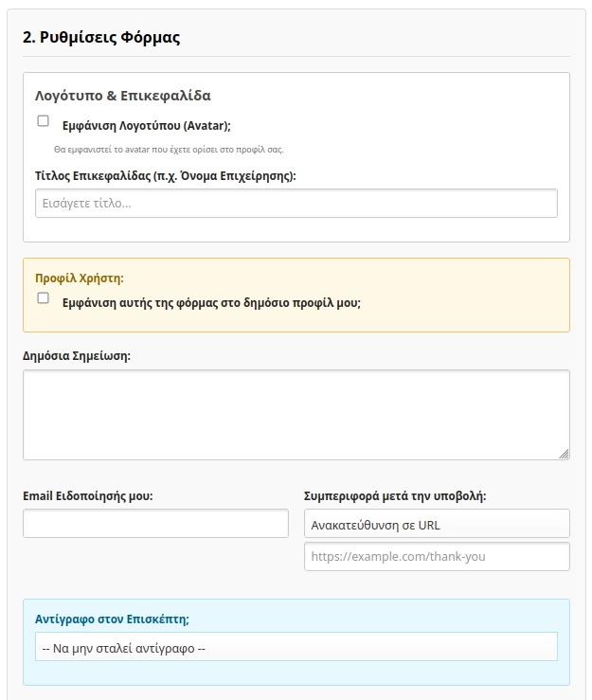Click the avatar helper text under the logo option

point(169,150)
